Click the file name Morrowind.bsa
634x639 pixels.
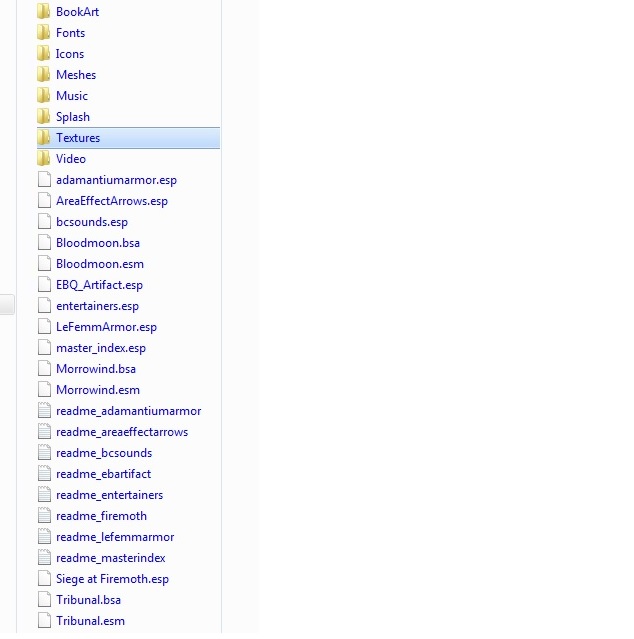[x=96, y=369]
